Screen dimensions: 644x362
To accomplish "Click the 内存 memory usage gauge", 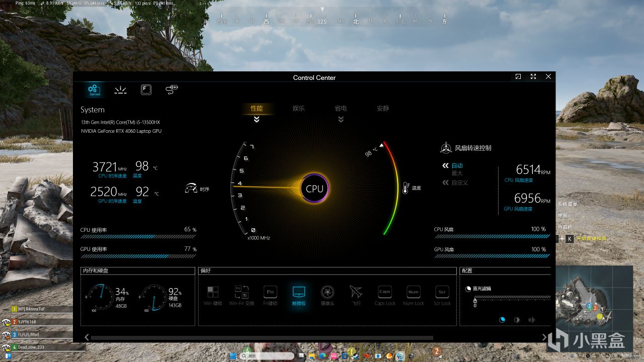I will 101,298.
